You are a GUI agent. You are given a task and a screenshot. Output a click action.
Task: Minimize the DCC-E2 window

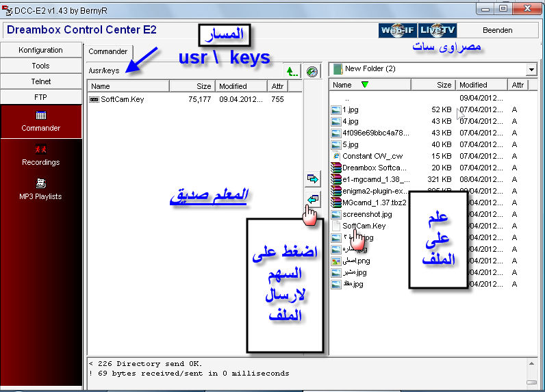click(x=485, y=9)
